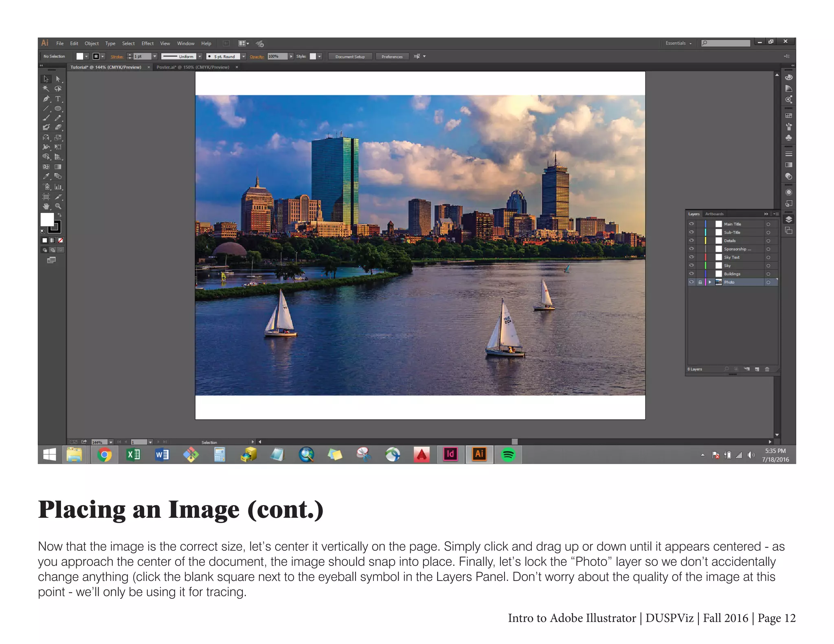Open the zoom level 144% dropdown
This screenshot has width=834, height=644.
pos(111,442)
